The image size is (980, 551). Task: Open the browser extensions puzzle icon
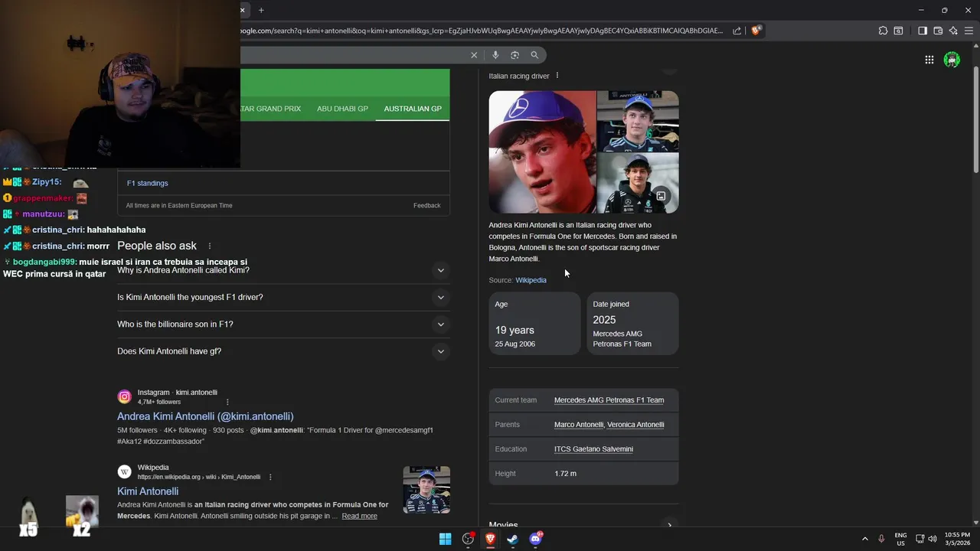click(883, 31)
